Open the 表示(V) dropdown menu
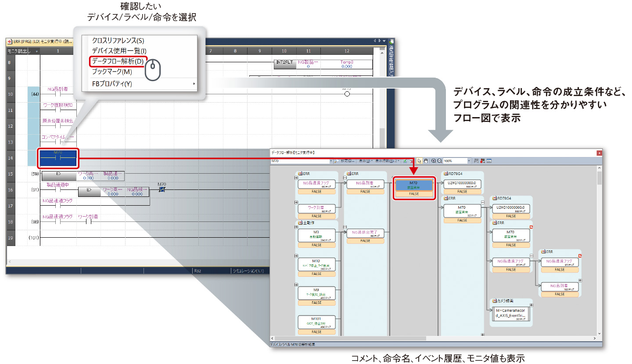 366,161
